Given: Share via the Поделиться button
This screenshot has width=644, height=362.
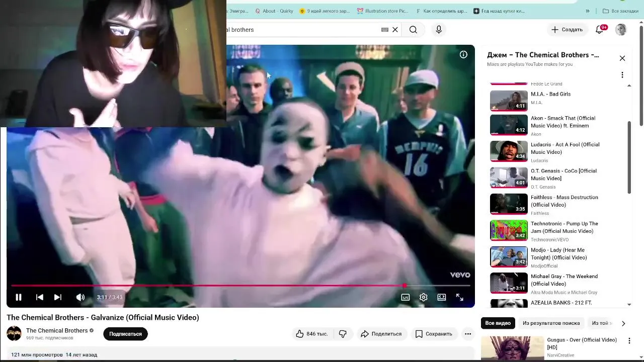Looking at the screenshot, I should (381, 334).
